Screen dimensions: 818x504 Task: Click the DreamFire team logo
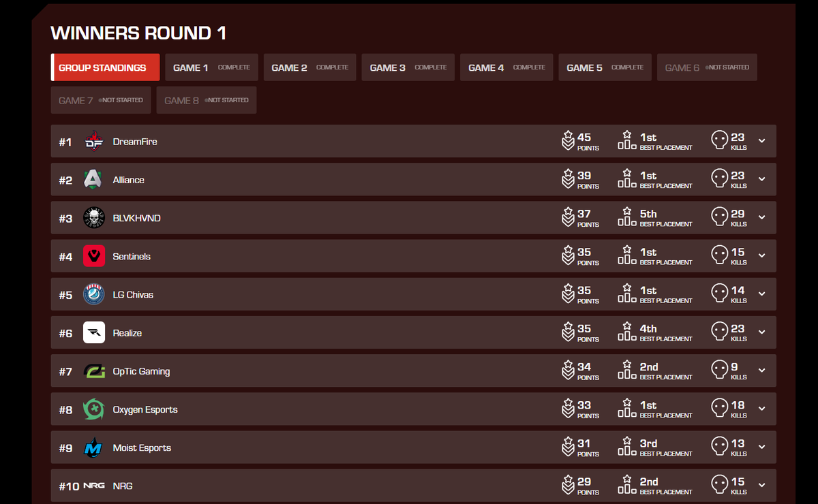tap(93, 142)
